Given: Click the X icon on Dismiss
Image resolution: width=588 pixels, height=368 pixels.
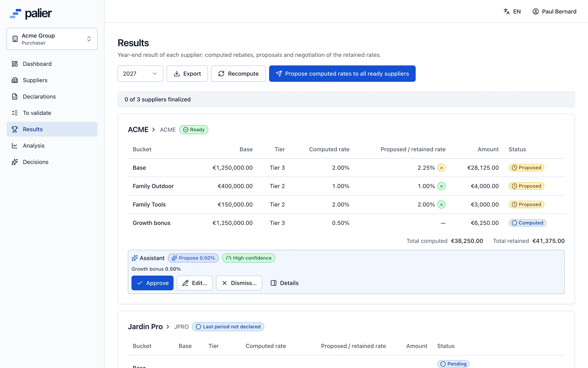Looking at the screenshot, I should [225, 283].
